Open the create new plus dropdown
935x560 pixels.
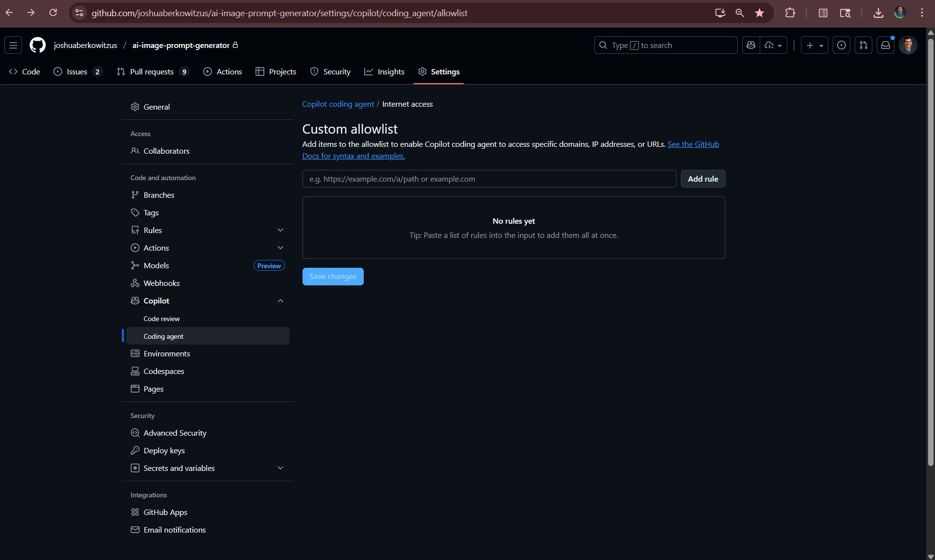814,45
